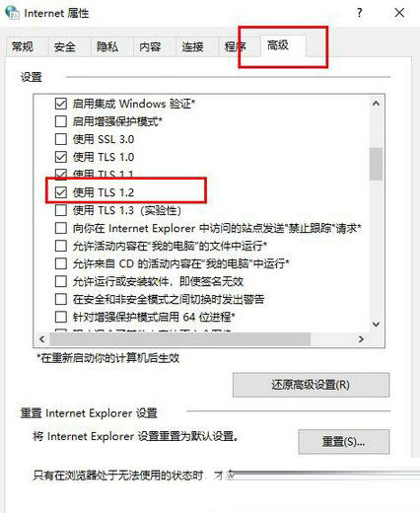Click the horizontal scrollbar thumb below settings
This screenshot has width=420, height=513.
pyautogui.click(x=180, y=339)
